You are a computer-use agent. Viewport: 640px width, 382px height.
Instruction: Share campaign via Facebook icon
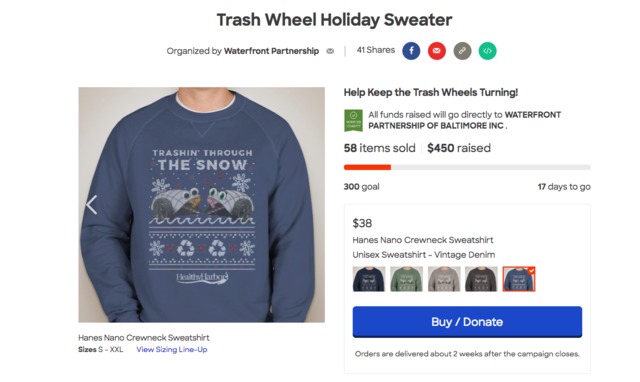pos(411,51)
